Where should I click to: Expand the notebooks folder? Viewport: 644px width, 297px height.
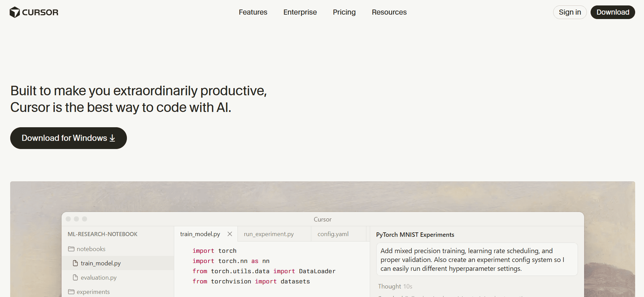coord(118,249)
